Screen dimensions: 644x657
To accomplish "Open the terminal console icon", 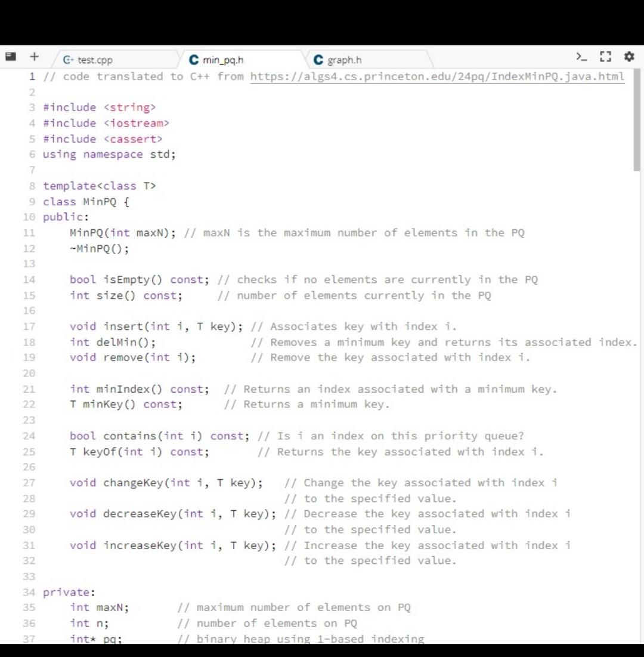I will 581,56.
